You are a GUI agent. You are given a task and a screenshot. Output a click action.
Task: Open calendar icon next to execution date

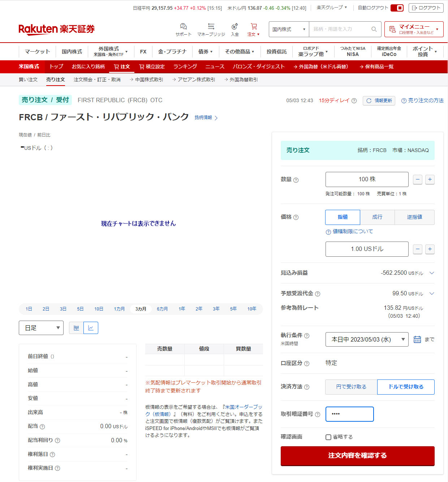417,339
